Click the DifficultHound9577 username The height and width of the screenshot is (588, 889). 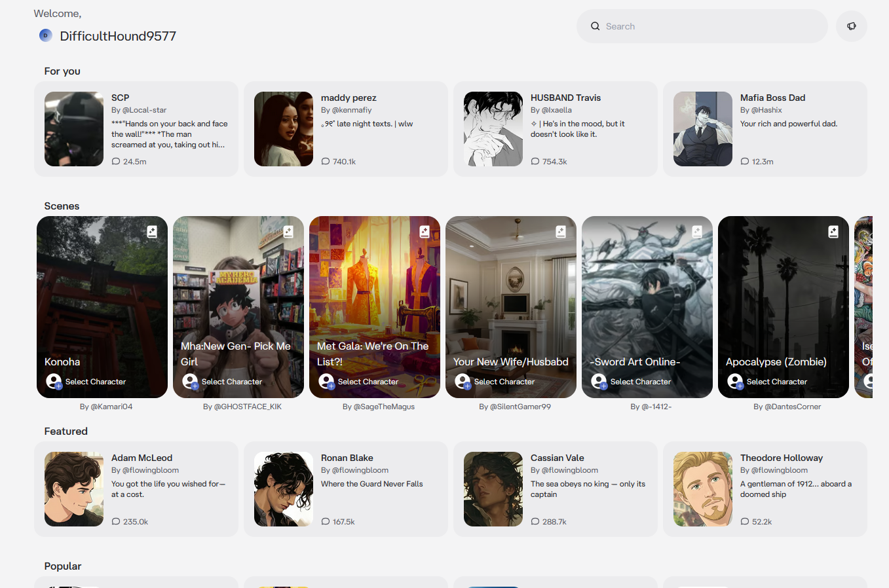pos(118,36)
